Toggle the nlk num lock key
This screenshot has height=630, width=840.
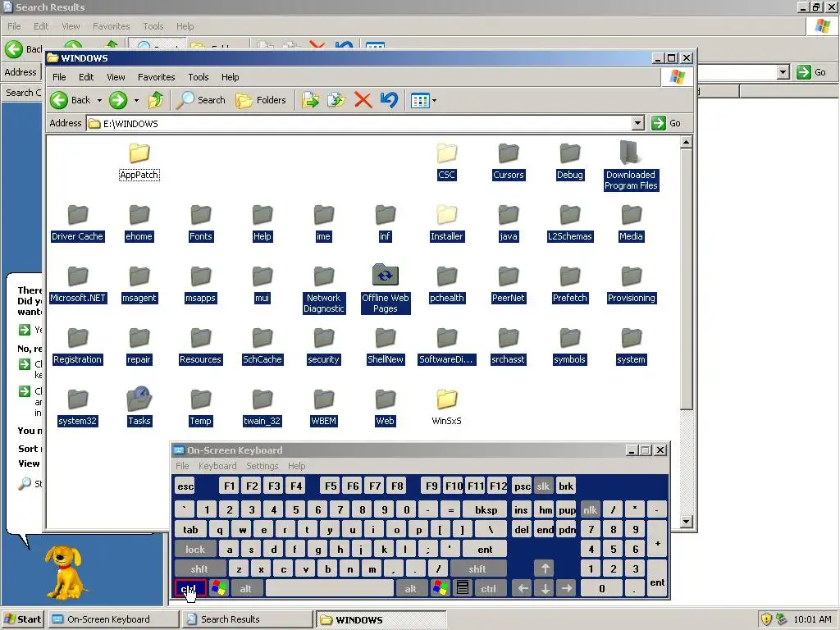tap(590, 510)
